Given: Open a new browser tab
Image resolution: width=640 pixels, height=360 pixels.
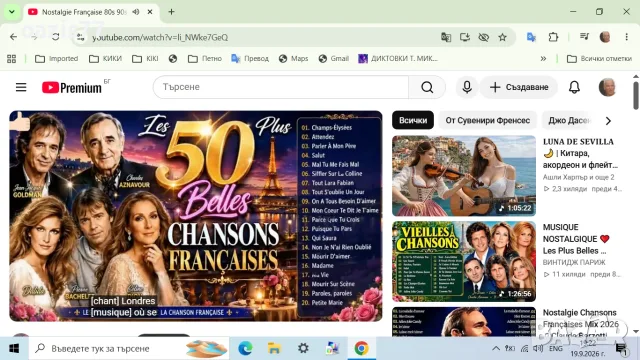Looking at the screenshot, I should [171, 12].
